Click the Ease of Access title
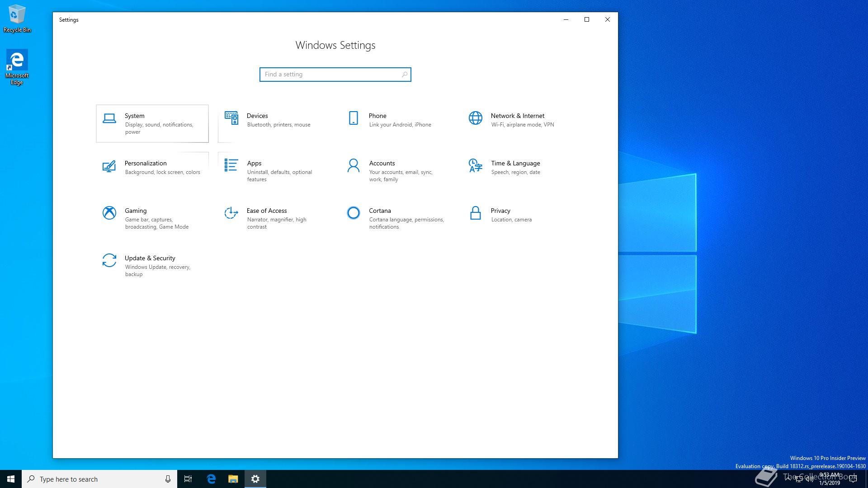The height and width of the screenshot is (488, 868). click(267, 211)
